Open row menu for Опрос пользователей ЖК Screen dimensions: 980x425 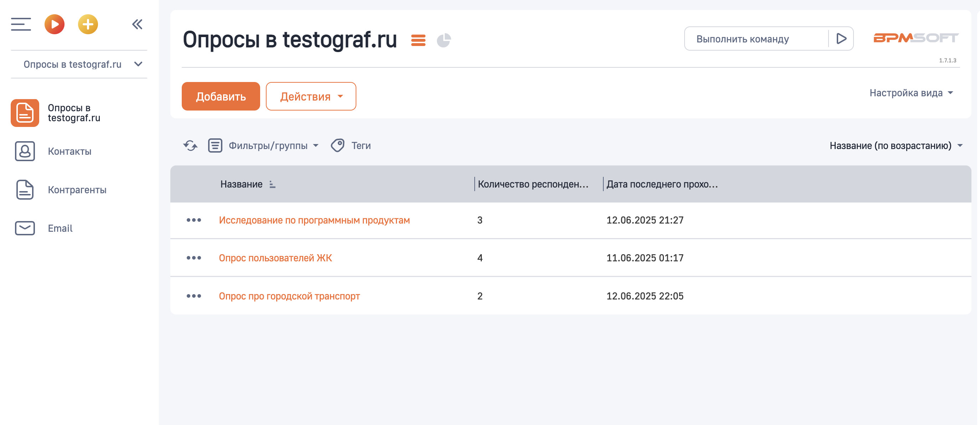[194, 257]
